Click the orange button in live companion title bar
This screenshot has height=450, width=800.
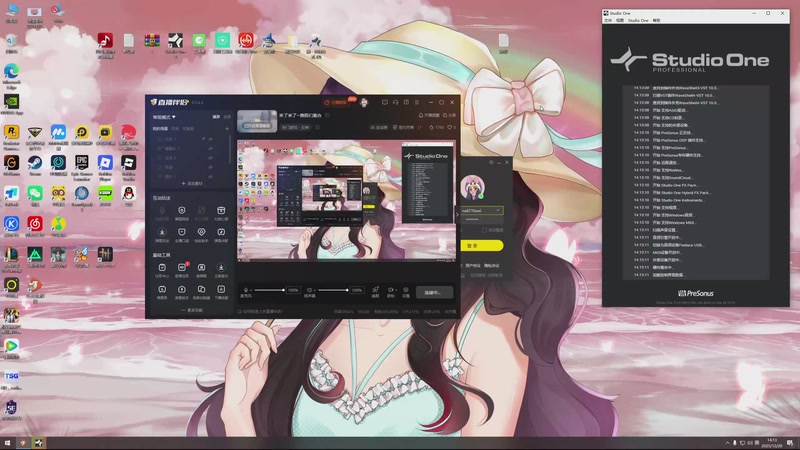pyautogui.click(x=339, y=102)
